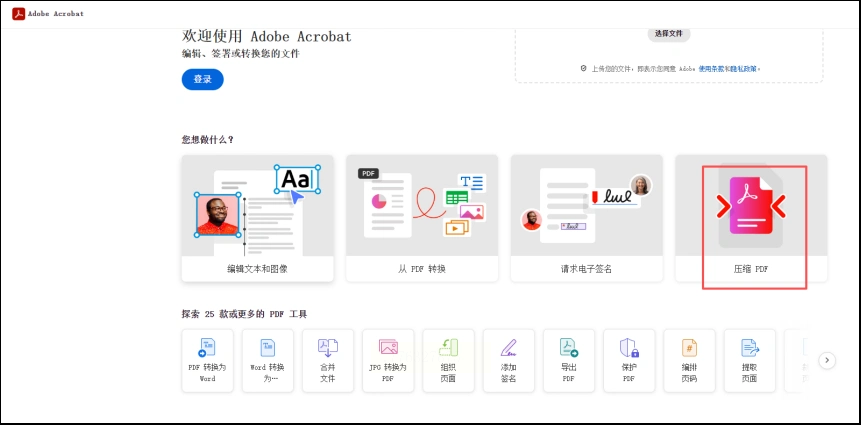Select the Word 转换为 PDF tool icon
The width and height of the screenshot is (861, 425).
pyautogui.click(x=267, y=347)
